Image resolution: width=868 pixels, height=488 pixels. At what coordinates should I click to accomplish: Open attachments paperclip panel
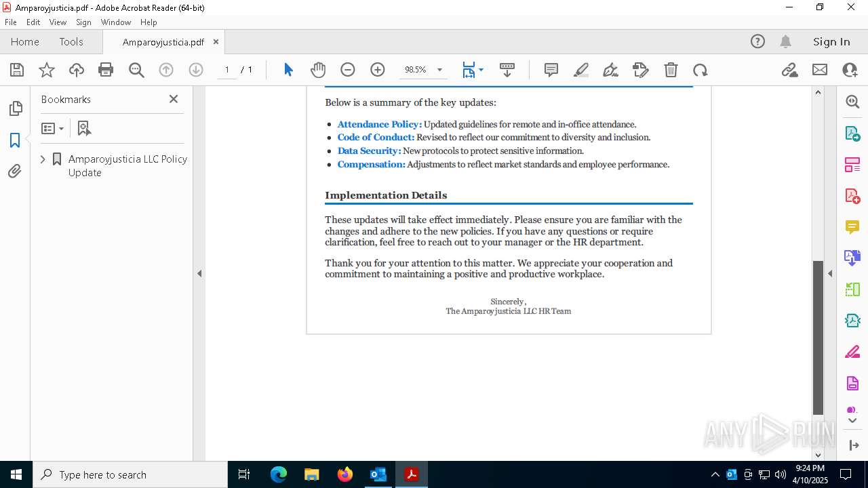coord(15,171)
